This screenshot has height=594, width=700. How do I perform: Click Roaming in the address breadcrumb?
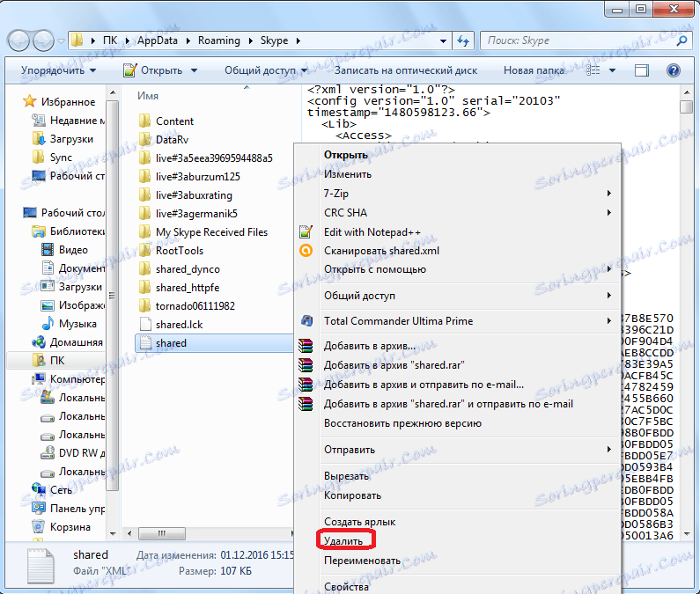pos(218,40)
